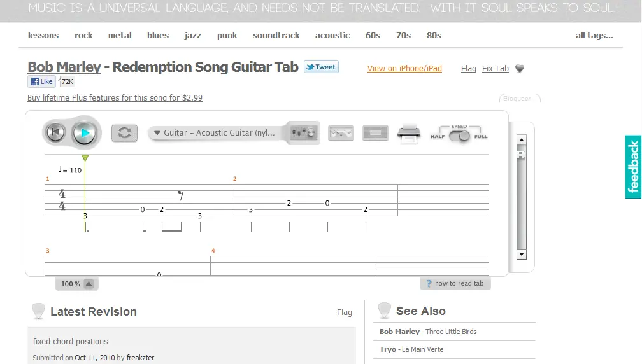This screenshot has height=364, width=642.
Task: Click the Bloquear button
Action: coord(520,99)
